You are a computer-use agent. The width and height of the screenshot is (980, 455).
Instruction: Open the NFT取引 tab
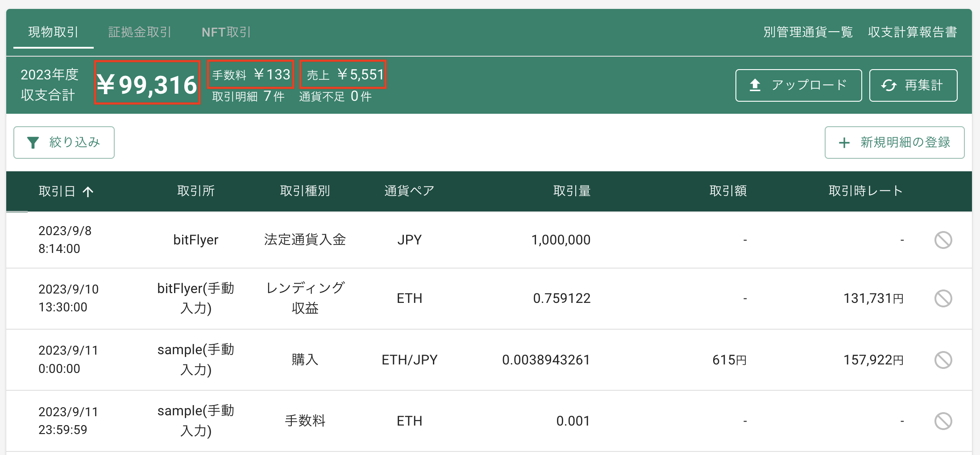pos(226,32)
